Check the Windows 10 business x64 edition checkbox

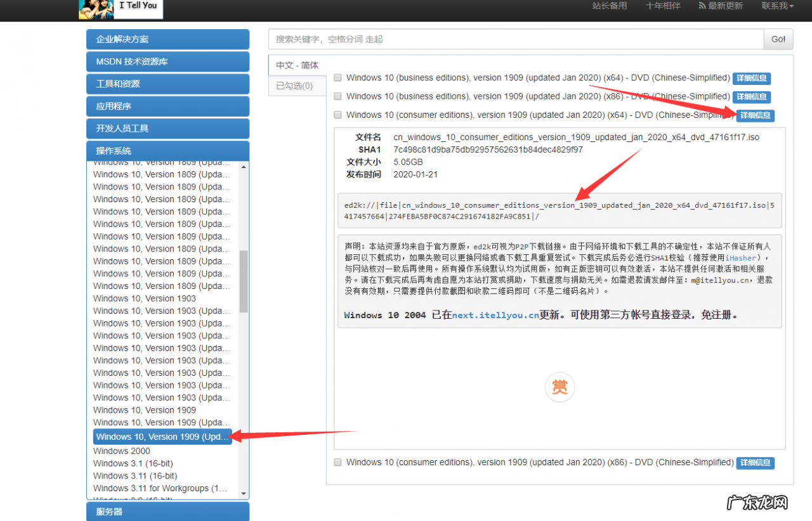(337, 77)
